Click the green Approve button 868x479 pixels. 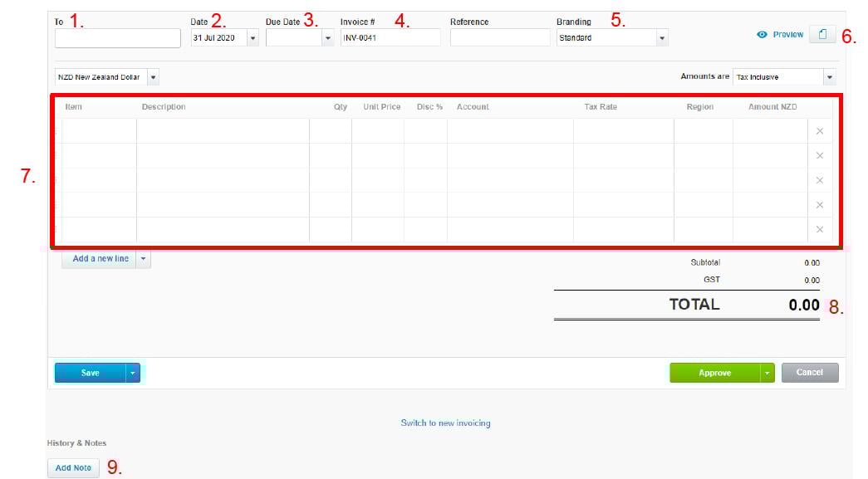pos(714,374)
